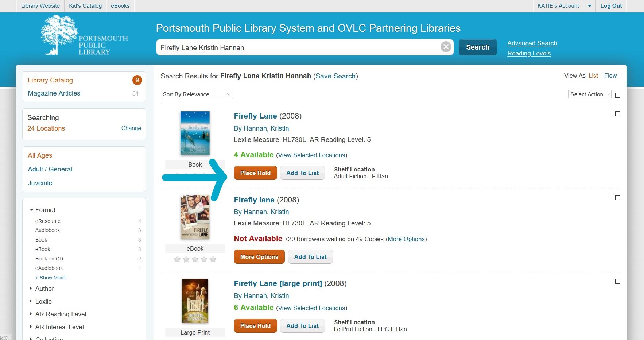Viewport: 644px width, 340px height.
Task: Switch to the Flow view
Action: click(610, 76)
